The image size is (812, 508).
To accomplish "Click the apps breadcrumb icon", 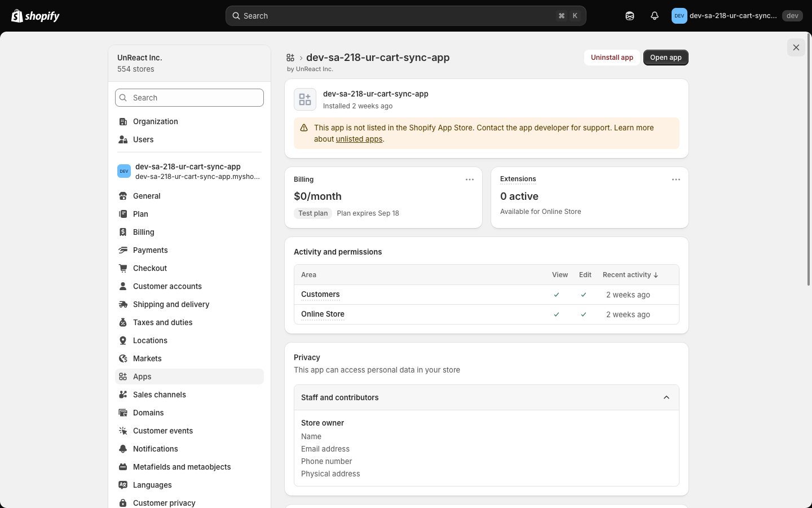I will [x=290, y=58].
